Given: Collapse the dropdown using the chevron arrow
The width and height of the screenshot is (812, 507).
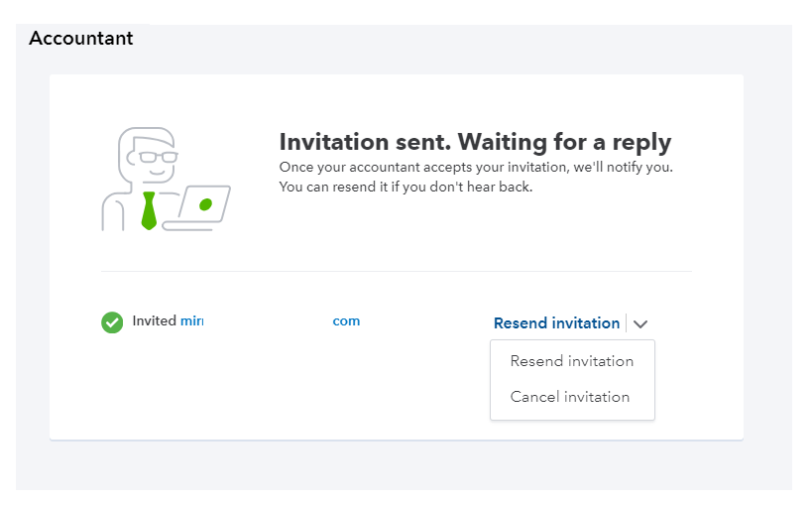Looking at the screenshot, I should click(x=640, y=323).
